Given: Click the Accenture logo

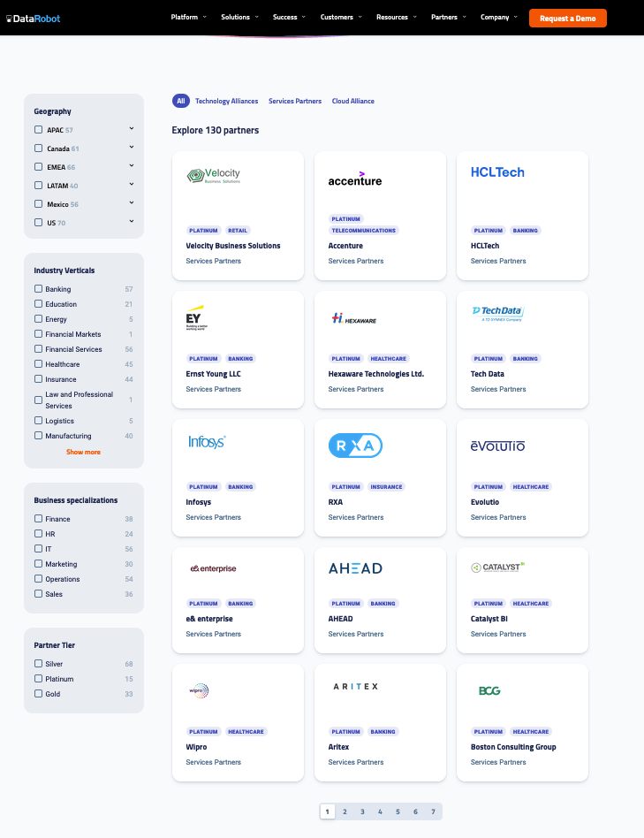Looking at the screenshot, I should coord(355,179).
